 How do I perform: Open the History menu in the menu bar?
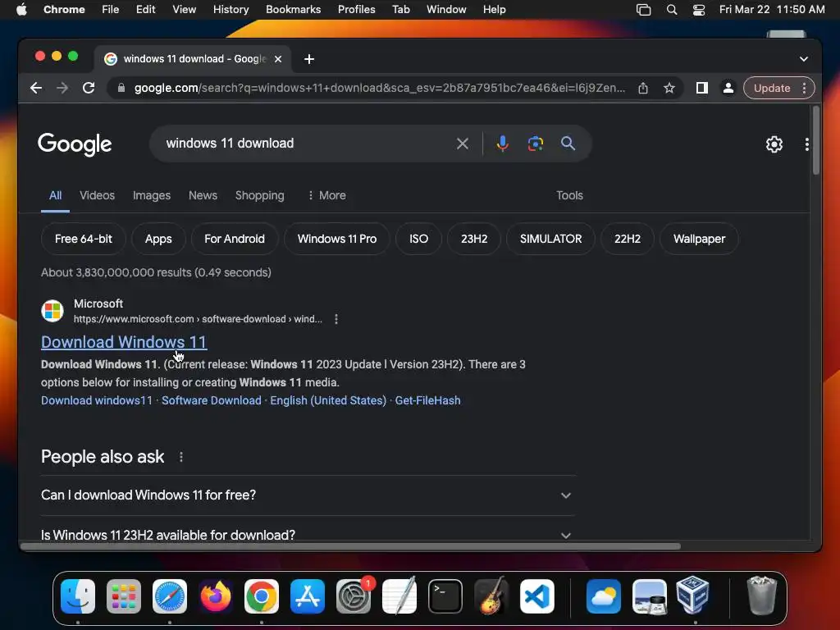tap(231, 10)
